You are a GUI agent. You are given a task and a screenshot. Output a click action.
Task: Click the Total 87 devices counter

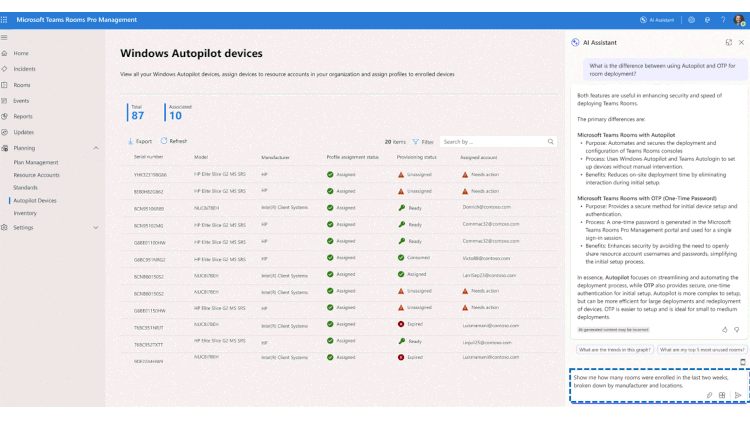[137, 112]
